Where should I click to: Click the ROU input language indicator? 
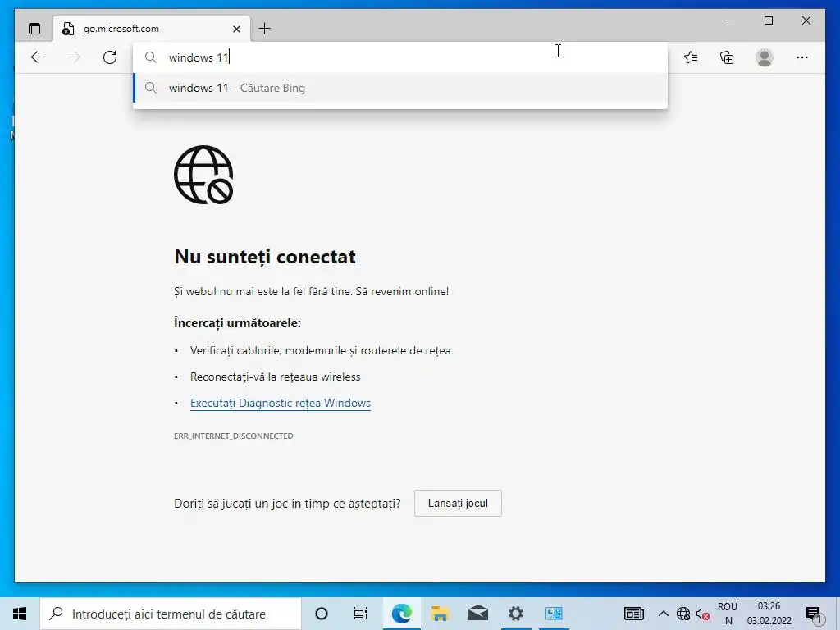point(728,614)
